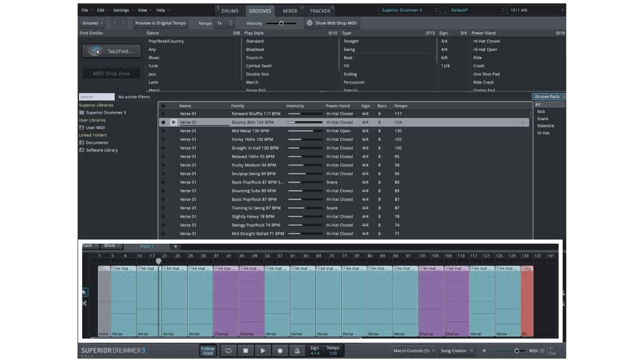
Task: Open the Settings menu
Action: tap(122, 10)
